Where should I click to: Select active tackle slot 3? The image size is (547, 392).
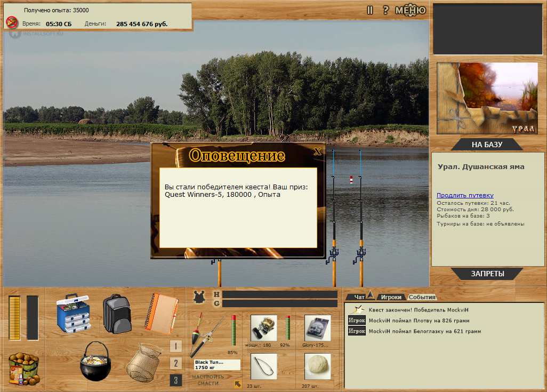[176, 380]
